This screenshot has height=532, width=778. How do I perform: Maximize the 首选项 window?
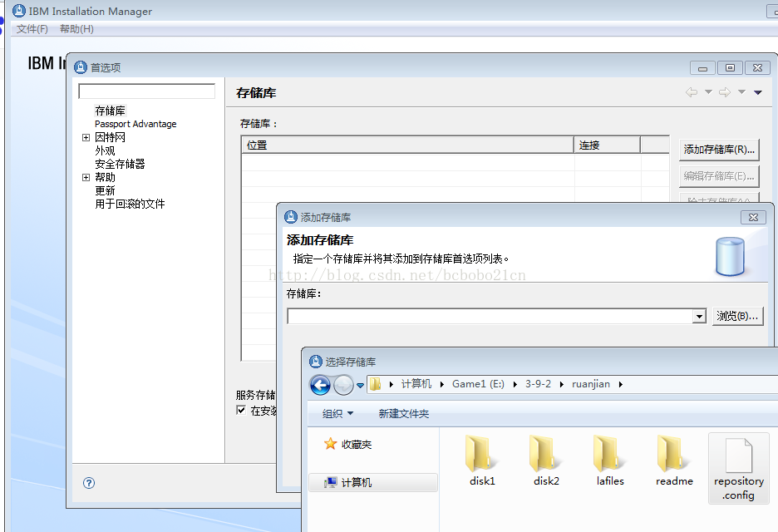pos(730,67)
